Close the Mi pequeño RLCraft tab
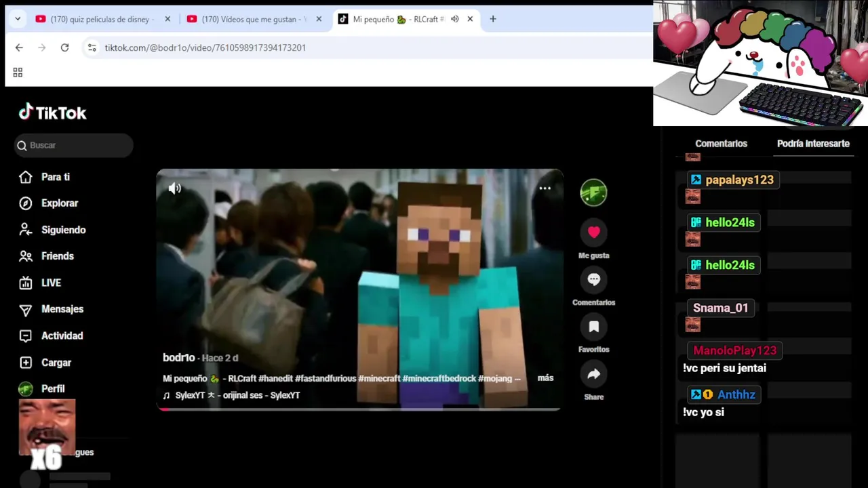 [470, 19]
